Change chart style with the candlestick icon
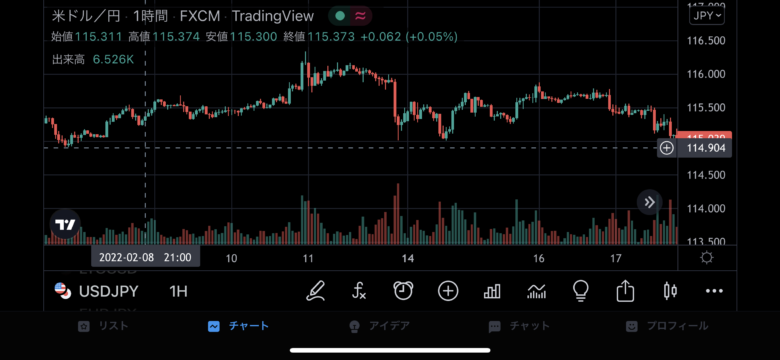The image size is (780, 360). click(x=670, y=291)
